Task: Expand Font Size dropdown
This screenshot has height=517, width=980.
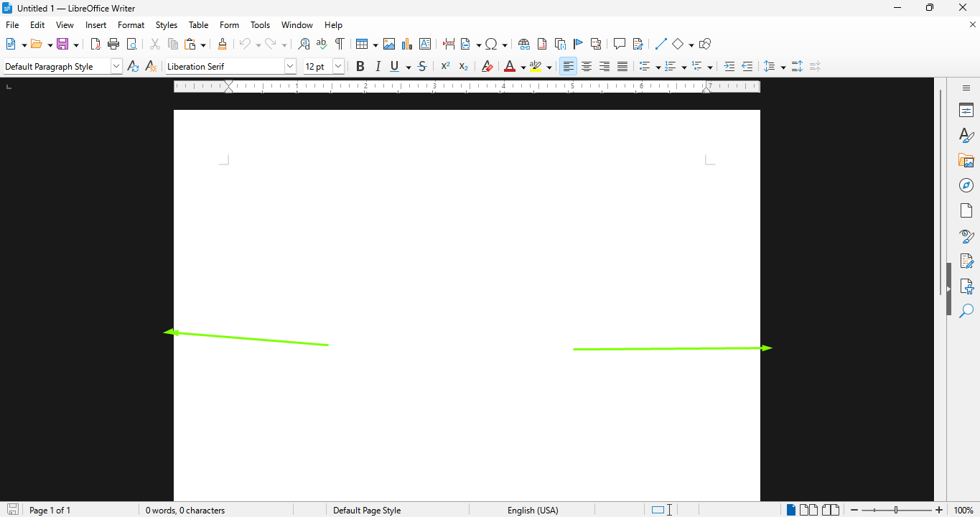Action: coord(338,66)
